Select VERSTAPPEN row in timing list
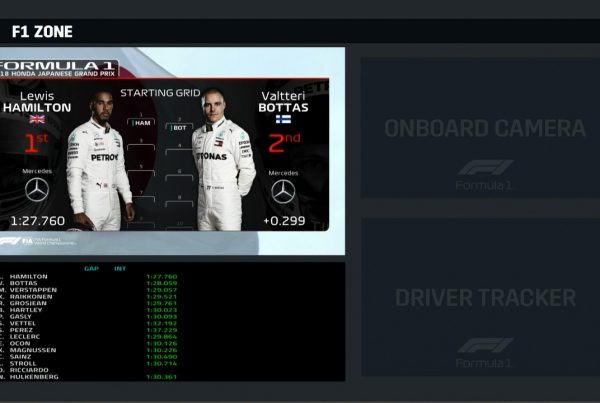This screenshot has height=403, width=600. point(89,290)
